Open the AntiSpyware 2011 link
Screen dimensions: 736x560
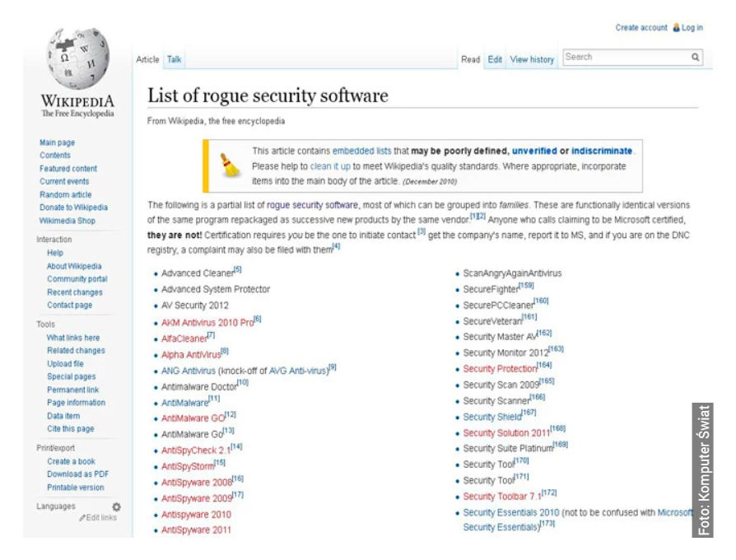[x=196, y=530]
